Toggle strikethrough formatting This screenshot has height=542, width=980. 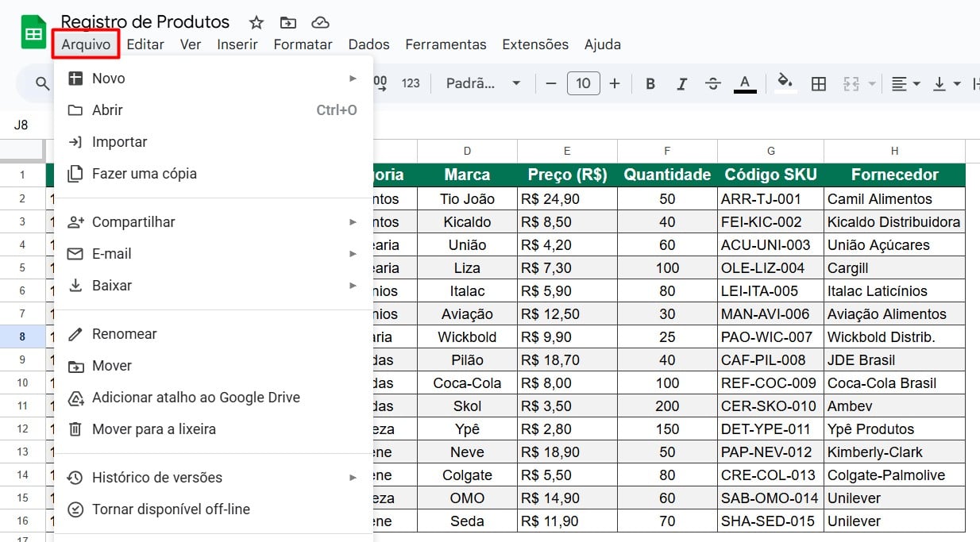point(712,83)
